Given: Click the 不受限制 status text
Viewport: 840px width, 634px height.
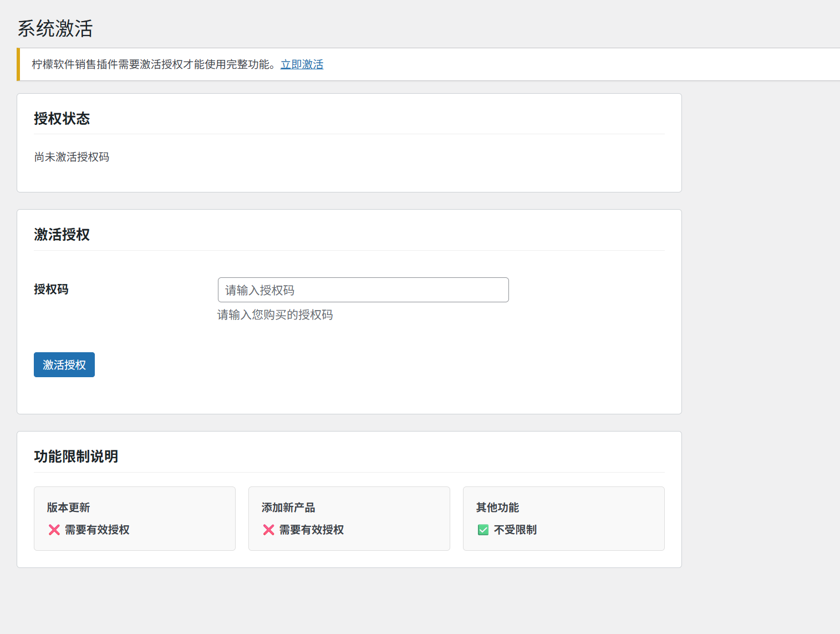Looking at the screenshot, I should tap(515, 530).
